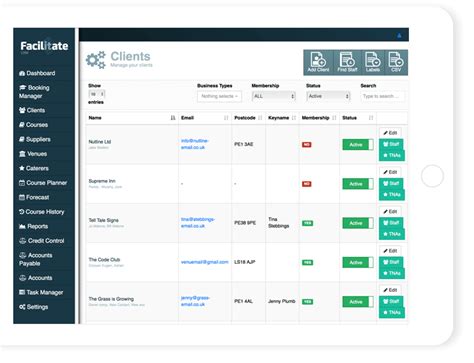The image size is (474, 363).
Task: Toggle Active status for Supreme Inn
Action: click(x=358, y=184)
